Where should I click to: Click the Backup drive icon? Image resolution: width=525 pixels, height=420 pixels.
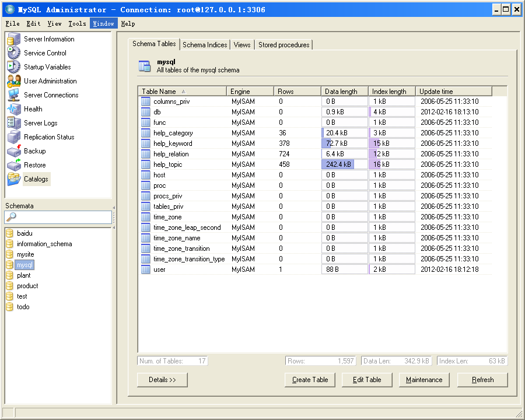click(14, 151)
